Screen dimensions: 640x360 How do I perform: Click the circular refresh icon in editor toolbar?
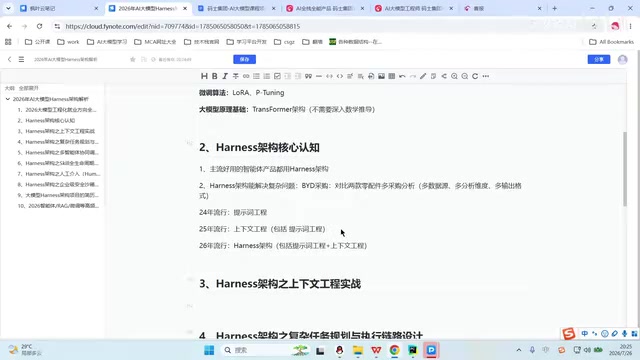pyautogui.click(x=475, y=76)
